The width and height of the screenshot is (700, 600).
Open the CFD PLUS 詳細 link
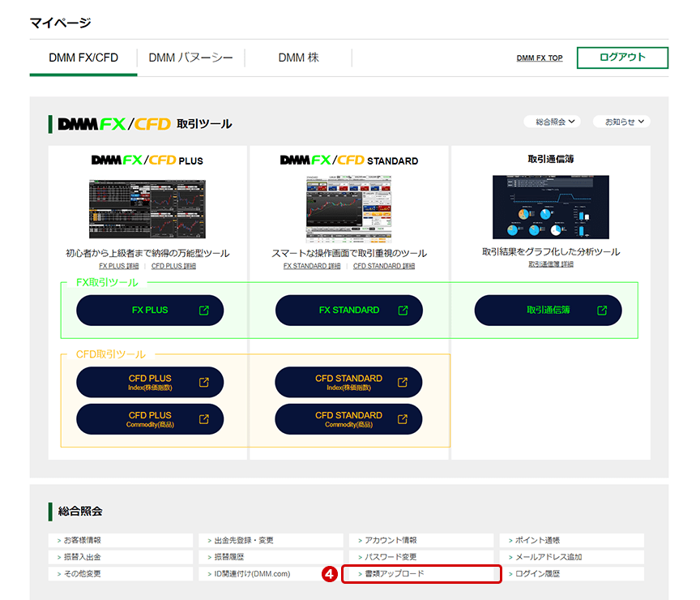(173, 266)
